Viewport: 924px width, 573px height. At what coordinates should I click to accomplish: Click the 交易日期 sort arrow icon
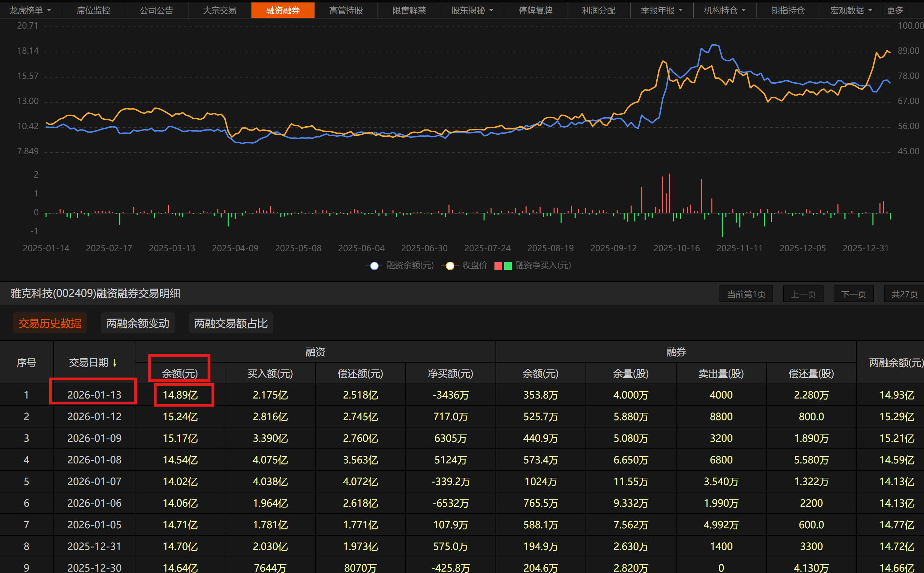click(115, 363)
